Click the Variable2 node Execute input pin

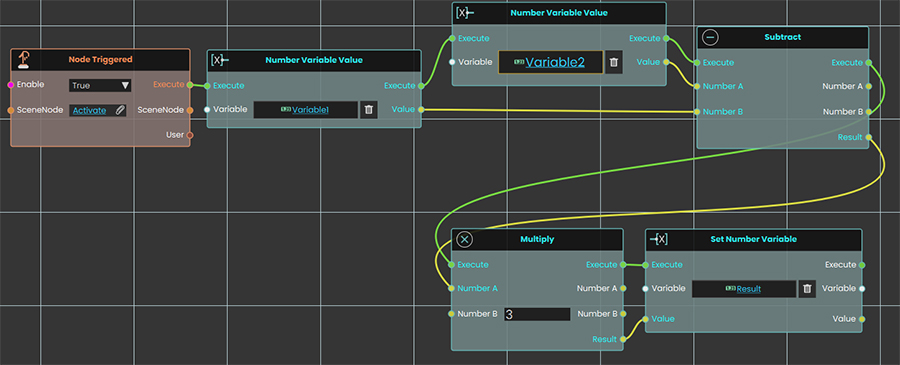[x=452, y=38]
